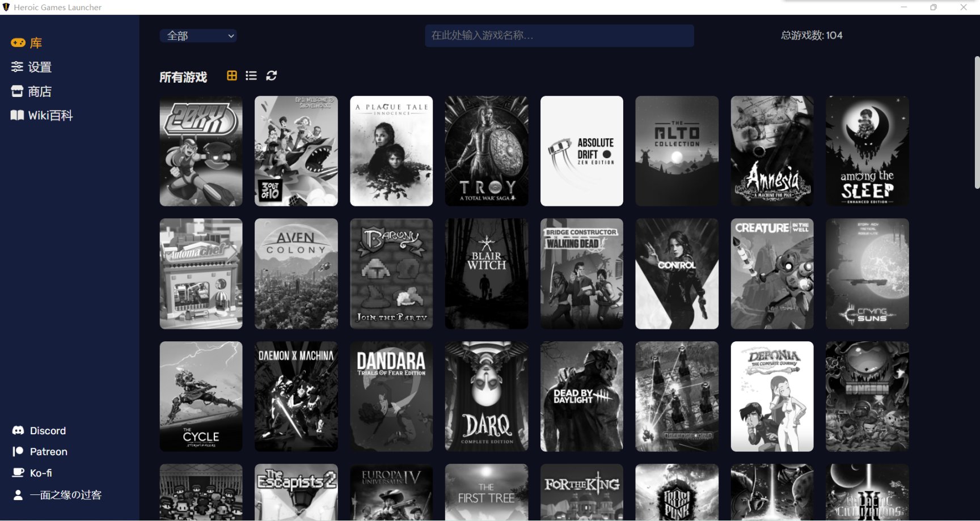Open Frostpunk game card
This screenshot has height=521, width=980.
pos(677,492)
